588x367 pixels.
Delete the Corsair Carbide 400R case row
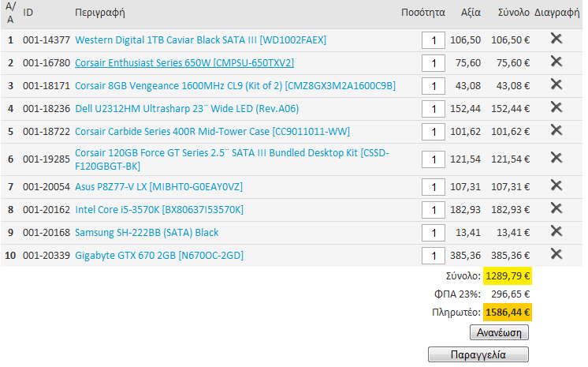[x=556, y=130]
